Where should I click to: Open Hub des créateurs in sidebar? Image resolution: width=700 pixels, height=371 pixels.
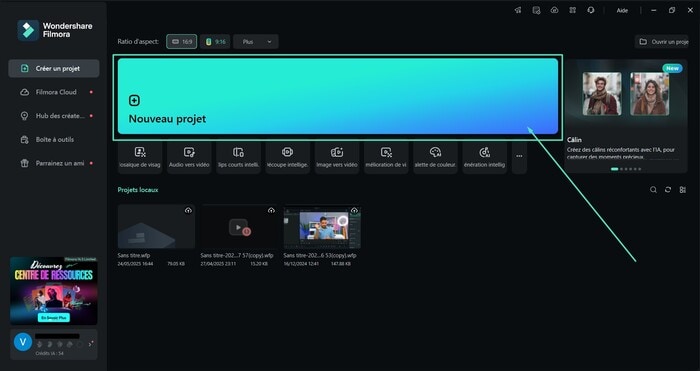pos(54,116)
